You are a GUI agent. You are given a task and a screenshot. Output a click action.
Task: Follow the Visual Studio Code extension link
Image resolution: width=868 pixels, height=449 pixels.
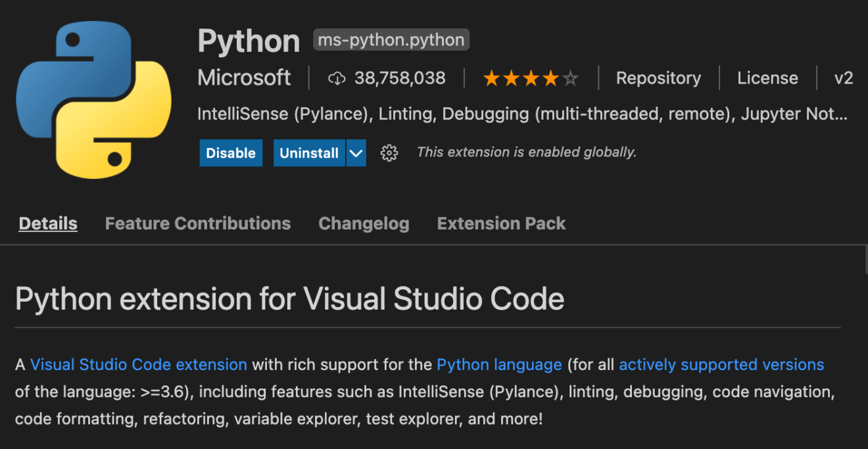[x=139, y=364]
